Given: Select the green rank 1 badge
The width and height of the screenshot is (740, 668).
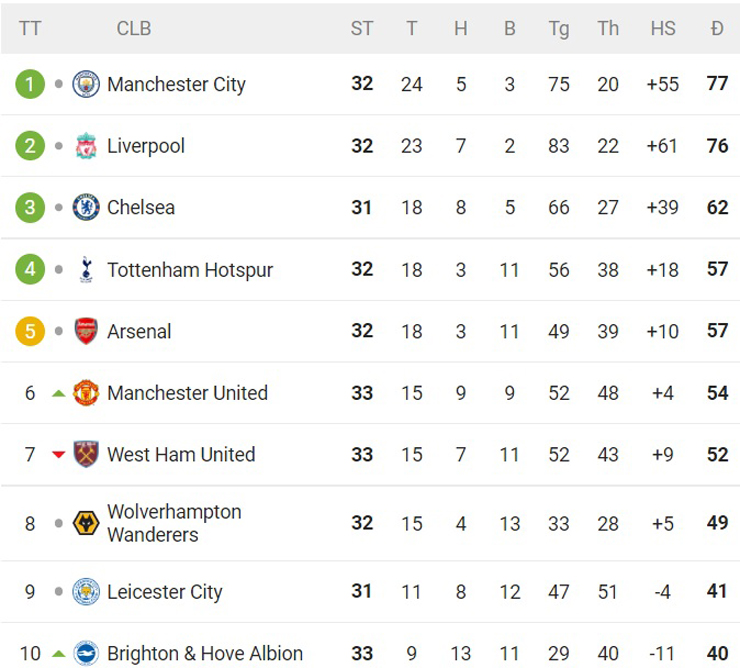Looking at the screenshot, I should 30,84.
